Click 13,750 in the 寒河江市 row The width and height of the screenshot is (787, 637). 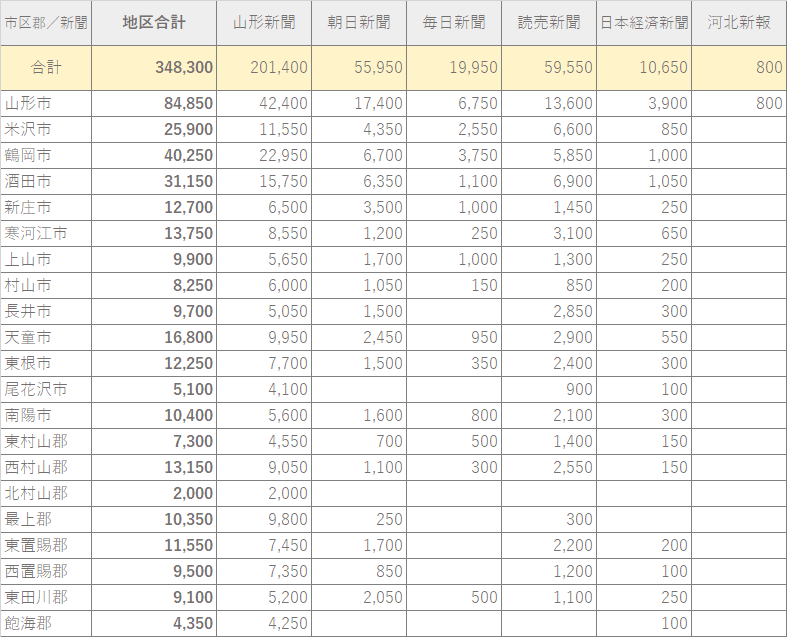(154, 233)
